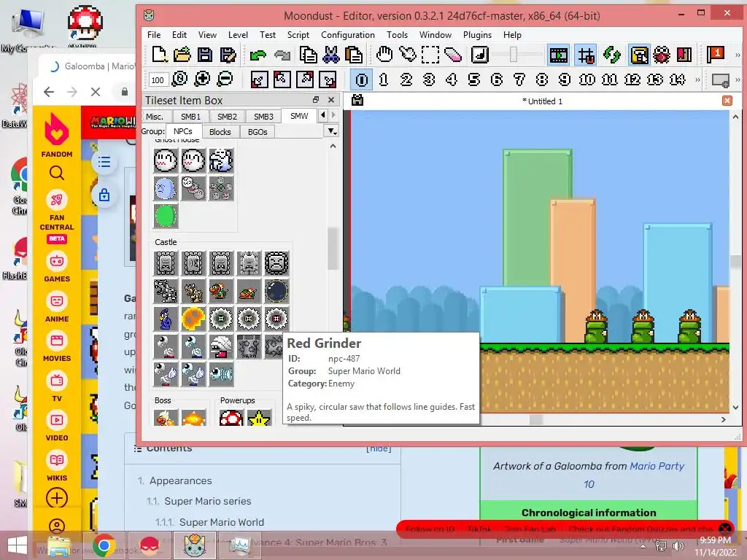Click tileset list scroll up arrow

coord(333,146)
